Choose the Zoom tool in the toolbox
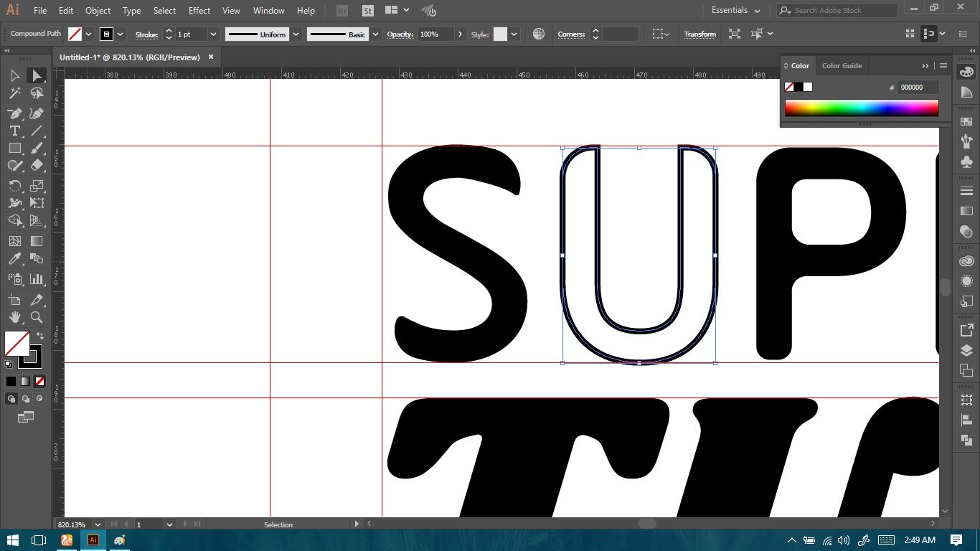The width and height of the screenshot is (980, 551). (x=37, y=317)
